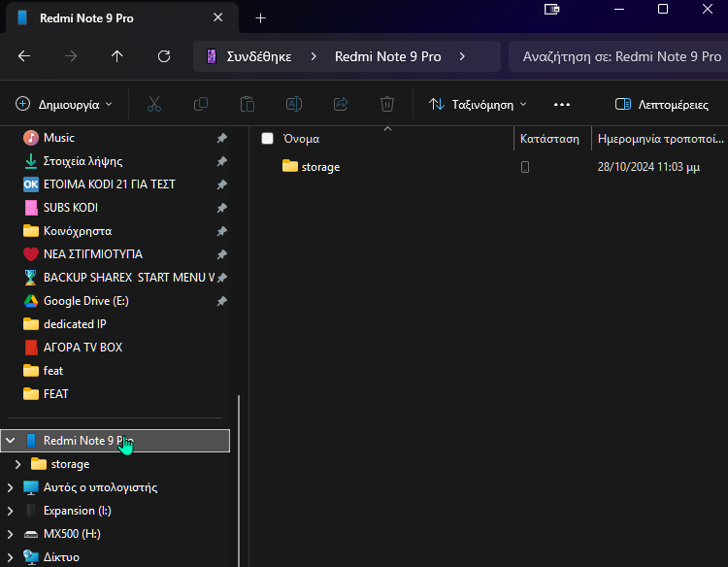This screenshot has height=567, width=728.
Task: Select Αυτός ο υπολογιστής in sidebar
Action: [100, 487]
